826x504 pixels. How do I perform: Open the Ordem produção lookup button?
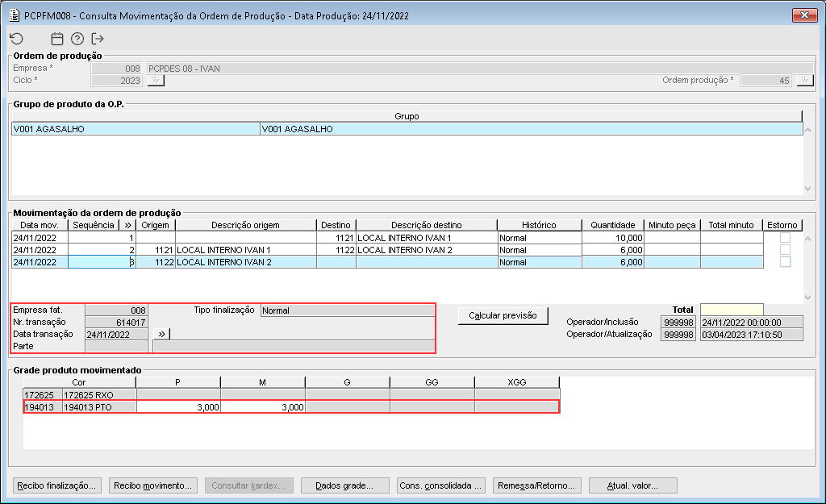point(804,81)
